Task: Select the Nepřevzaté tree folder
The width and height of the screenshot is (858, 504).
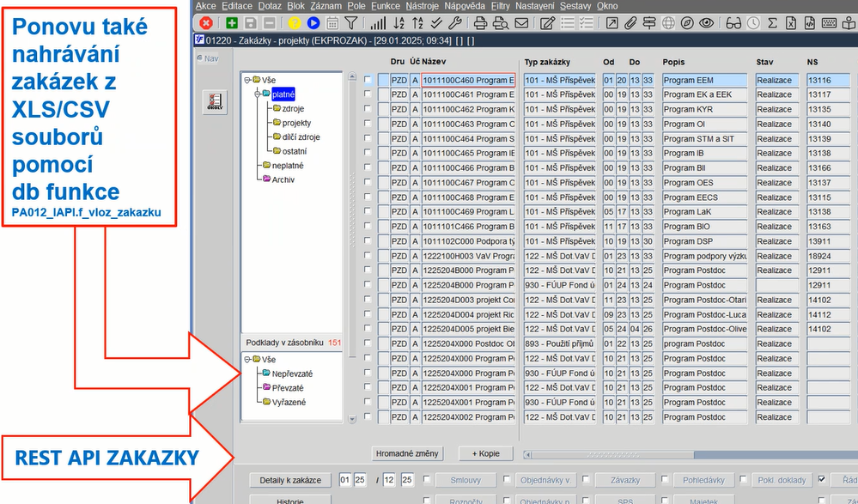Action: tap(287, 373)
